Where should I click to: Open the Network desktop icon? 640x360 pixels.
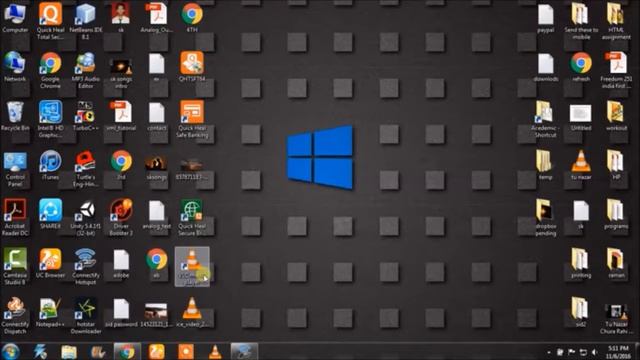(15, 67)
